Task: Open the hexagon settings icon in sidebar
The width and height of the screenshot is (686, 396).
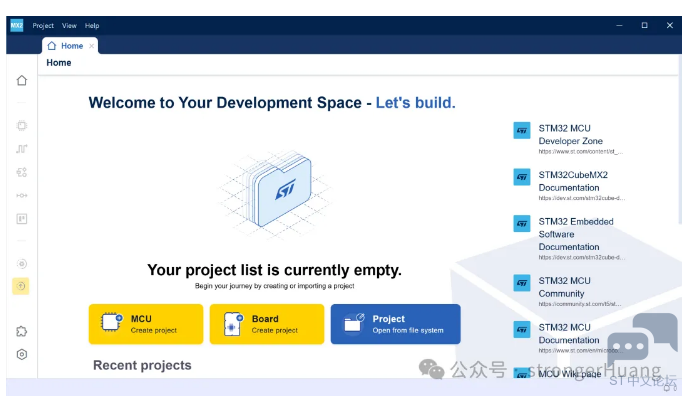Action: (21, 354)
